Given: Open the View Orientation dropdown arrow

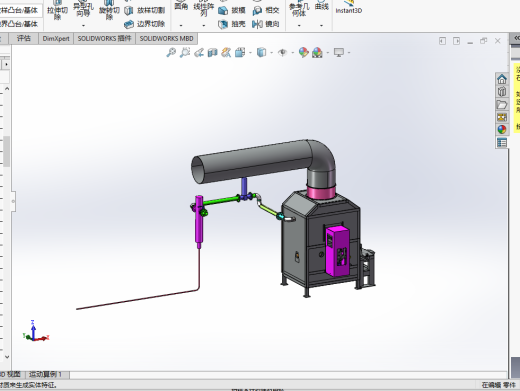Looking at the screenshot, I should click(x=250, y=53).
